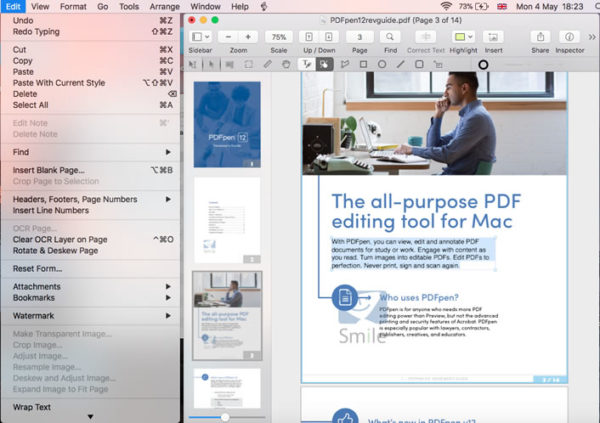Select the Hand tool
Viewport: 600px width, 423px height.
pyautogui.click(x=286, y=64)
